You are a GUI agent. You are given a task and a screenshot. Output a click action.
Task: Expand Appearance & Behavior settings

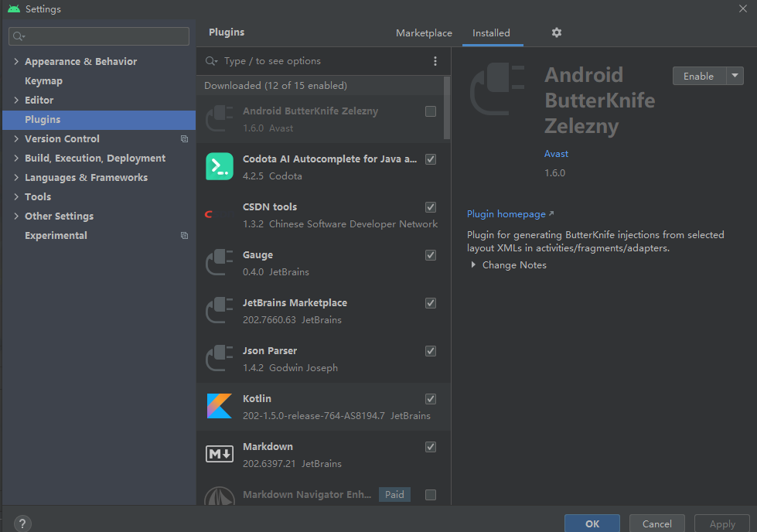coord(16,61)
